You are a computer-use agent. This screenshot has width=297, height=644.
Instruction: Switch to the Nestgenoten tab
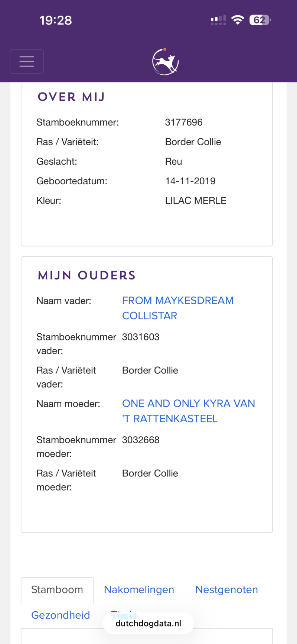pos(226,590)
